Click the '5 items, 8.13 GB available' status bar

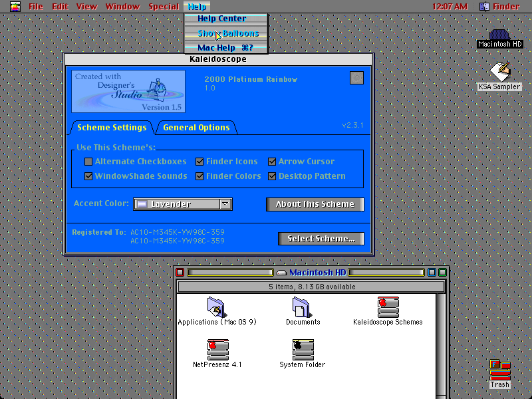[311, 287]
